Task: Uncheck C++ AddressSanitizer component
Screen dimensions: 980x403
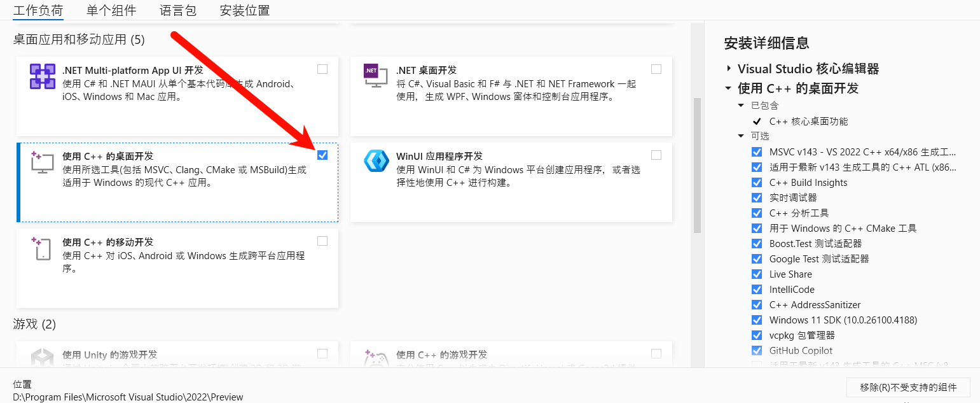Action: (x=757, y=305)
